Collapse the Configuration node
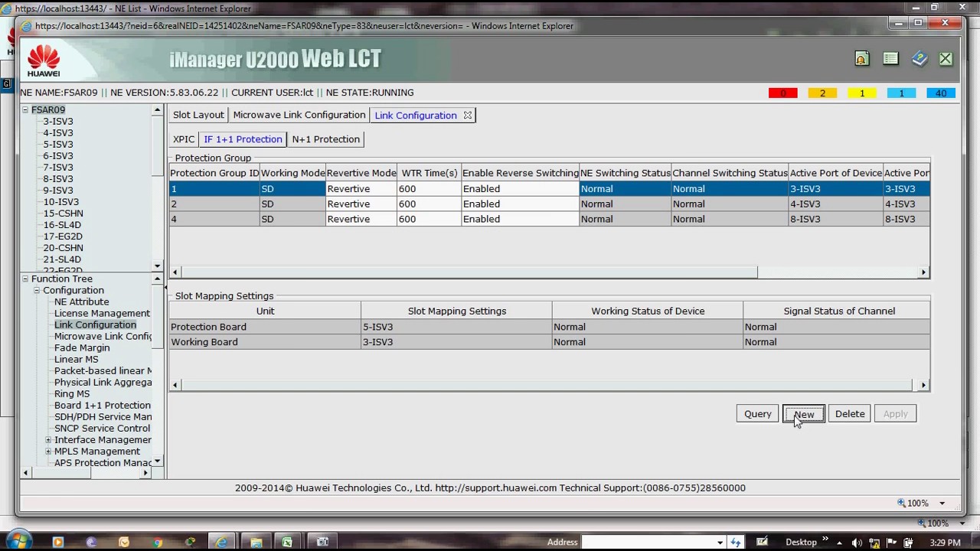 point(37,291)
